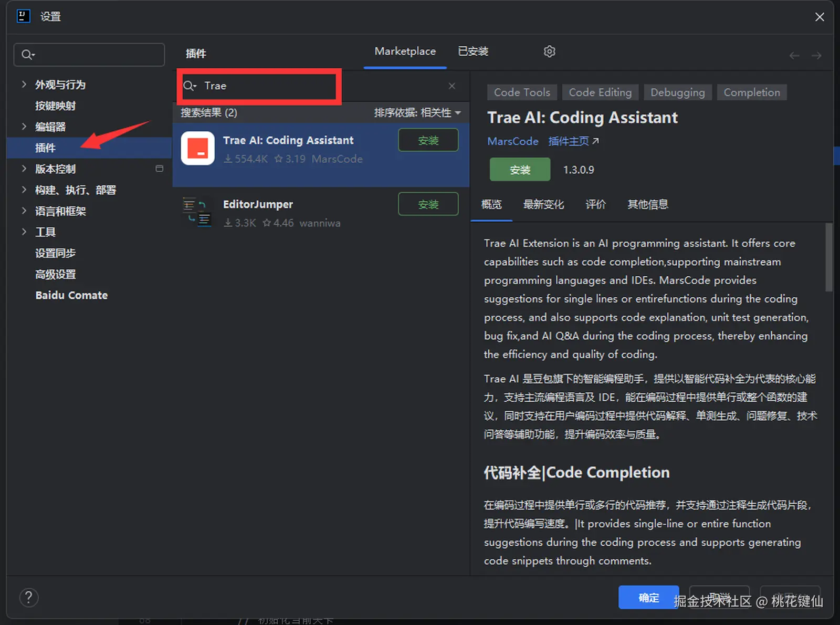Click the Code Editing tag
Viewport: 840px width, 625px height.
[x=600, y=92]
